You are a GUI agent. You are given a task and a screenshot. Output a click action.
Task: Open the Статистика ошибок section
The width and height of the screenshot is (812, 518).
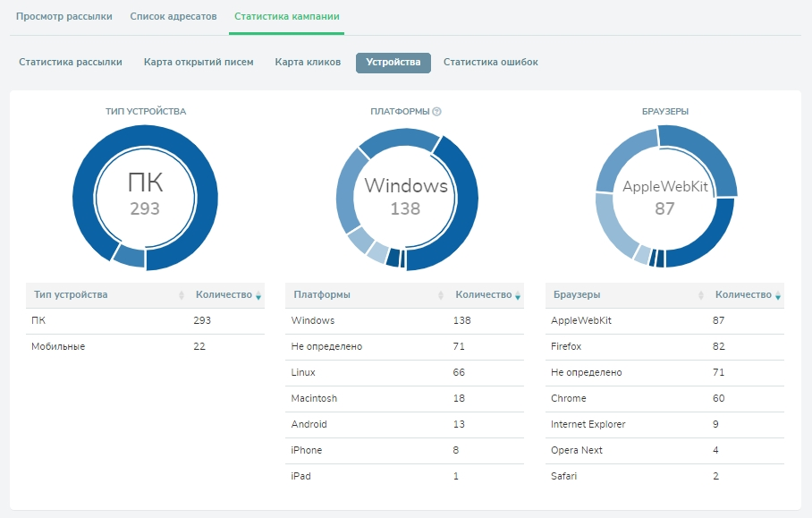(490, 62)
